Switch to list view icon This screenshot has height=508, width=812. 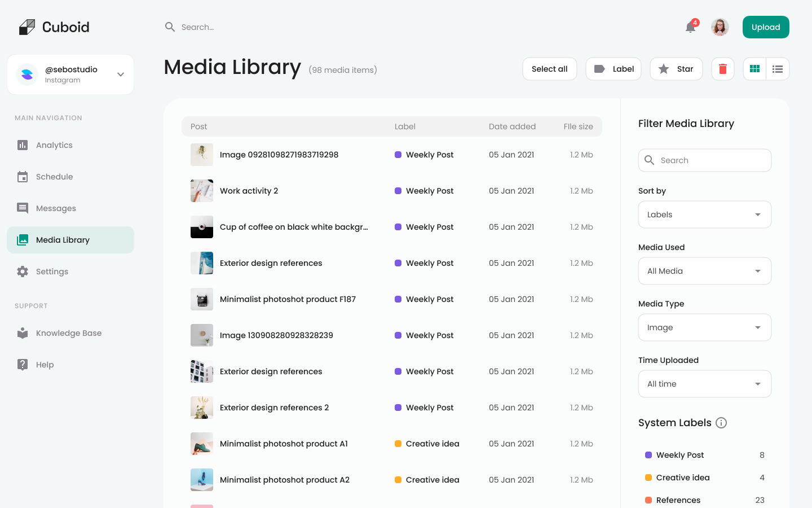point(778,68)
